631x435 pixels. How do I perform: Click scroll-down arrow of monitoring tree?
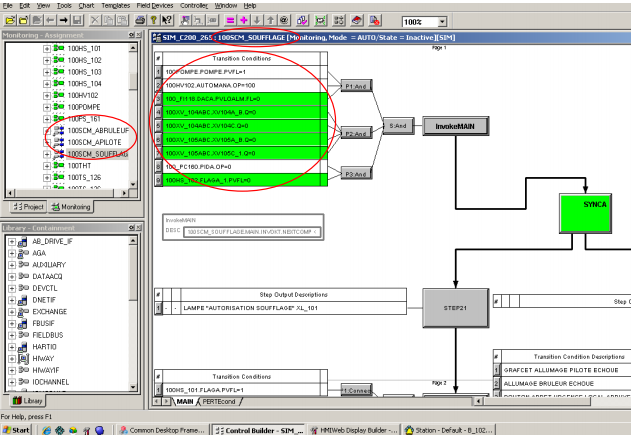click(133, 185)
